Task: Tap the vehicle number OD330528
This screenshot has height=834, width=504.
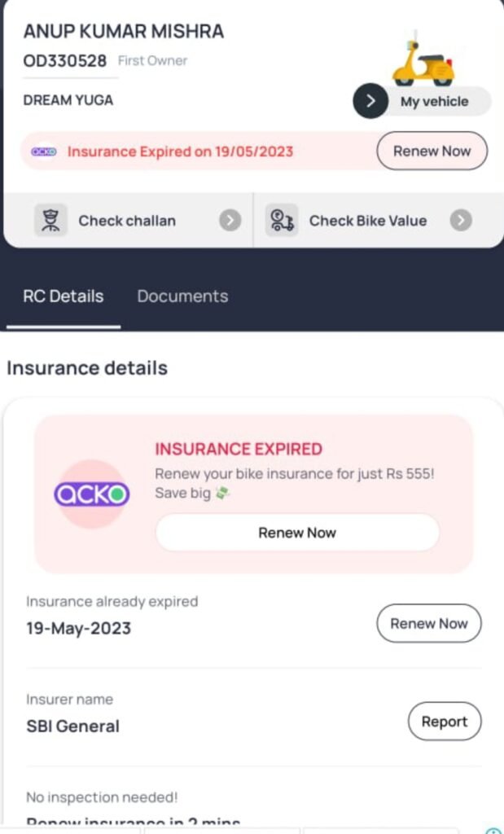Action: click(x=65, y=60)
